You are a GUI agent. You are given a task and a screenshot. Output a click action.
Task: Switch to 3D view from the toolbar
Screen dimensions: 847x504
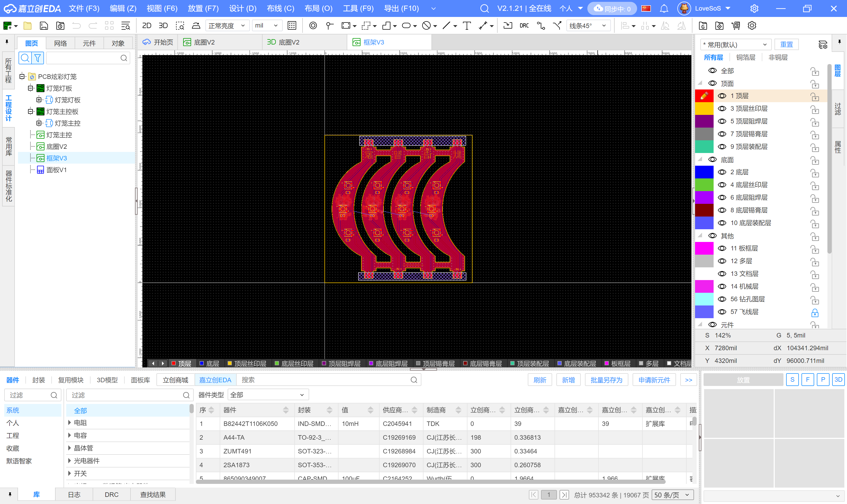coord(163,25)
